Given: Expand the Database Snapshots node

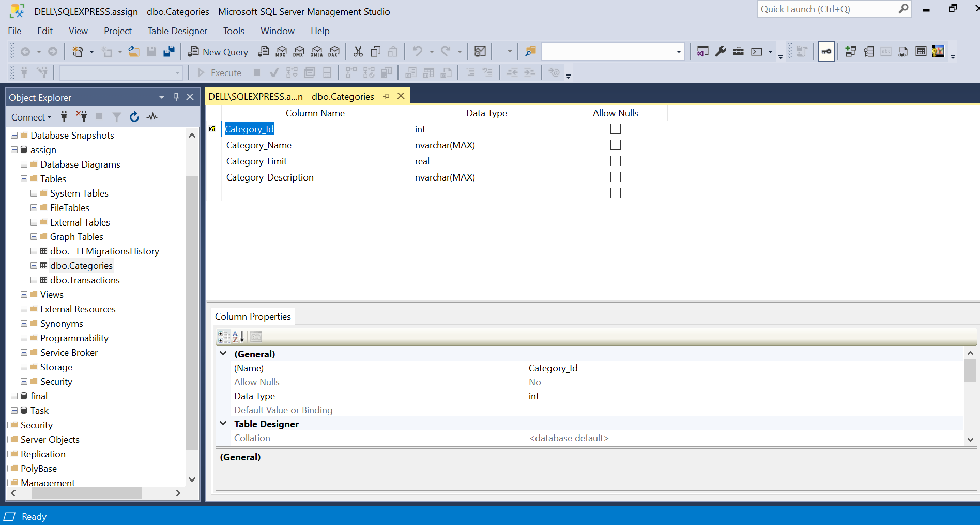Looking at the screenshot, I should 14,136.
